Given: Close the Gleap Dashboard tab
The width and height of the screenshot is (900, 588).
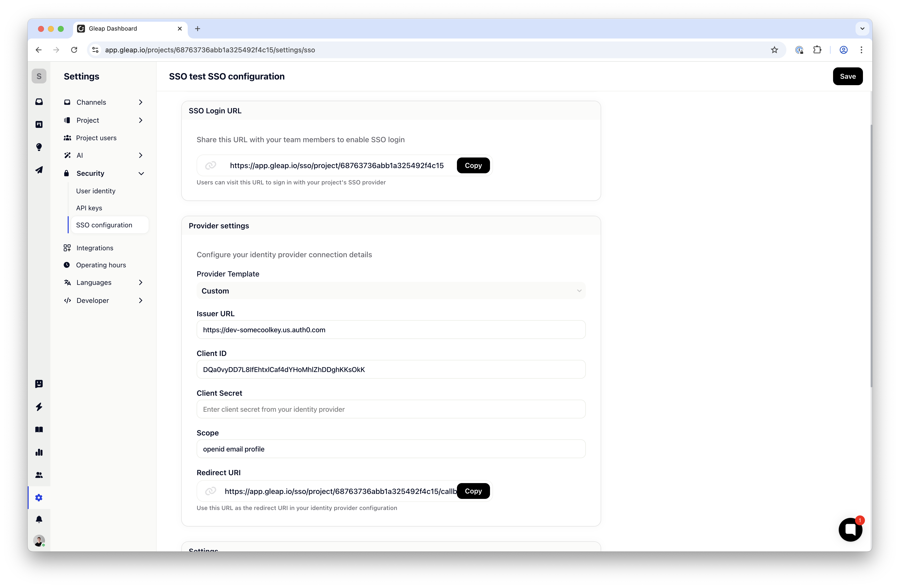Looking at the screenshot, I should tap(180, 29).
